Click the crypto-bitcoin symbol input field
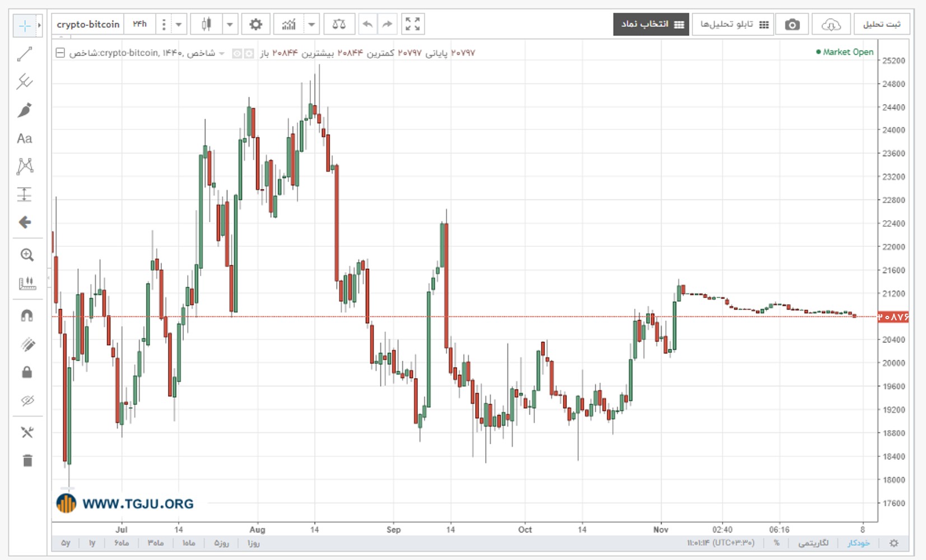The image size is (926, 560). [88, 24]
